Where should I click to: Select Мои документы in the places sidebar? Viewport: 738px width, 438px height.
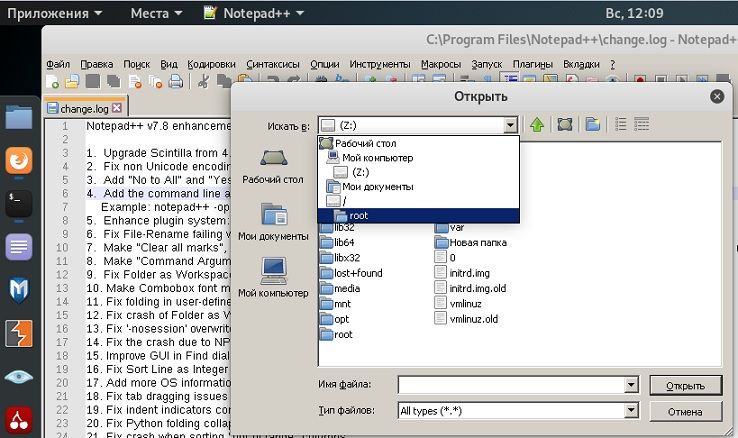pos(273,222)
